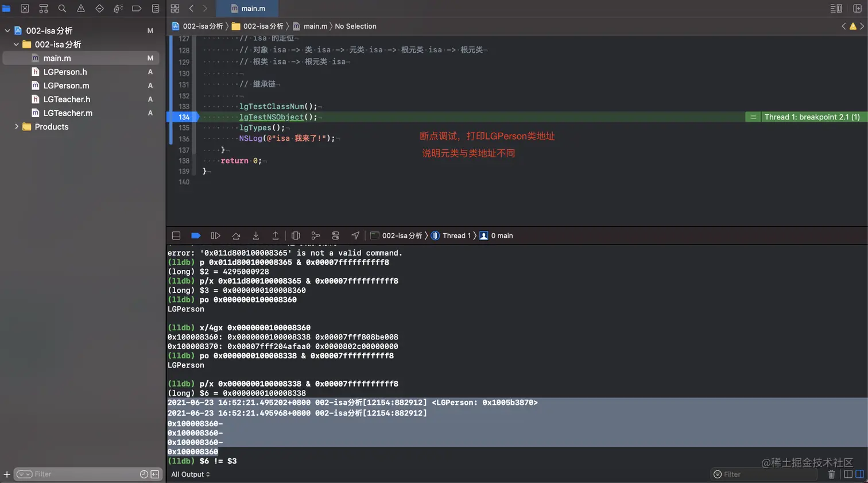Open the Source Control navigator
The image size is (868, 483).
25,9
